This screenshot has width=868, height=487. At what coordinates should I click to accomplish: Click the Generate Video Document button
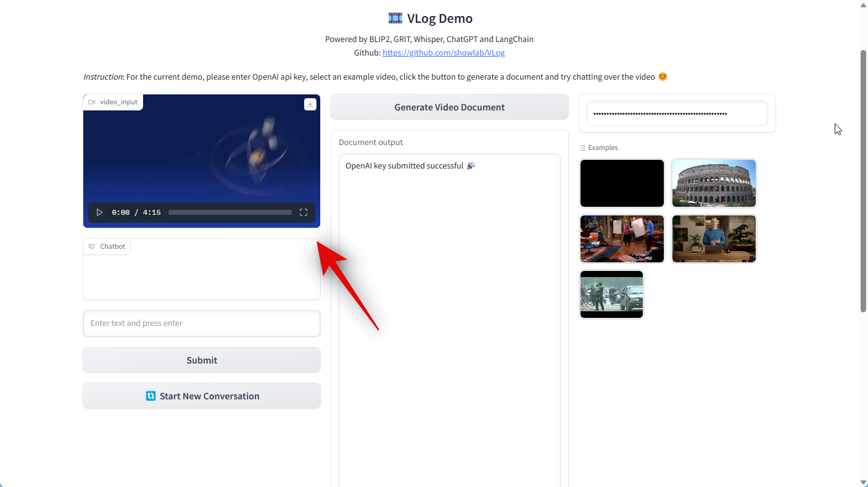pyautogui.click(x=449, y=107)
